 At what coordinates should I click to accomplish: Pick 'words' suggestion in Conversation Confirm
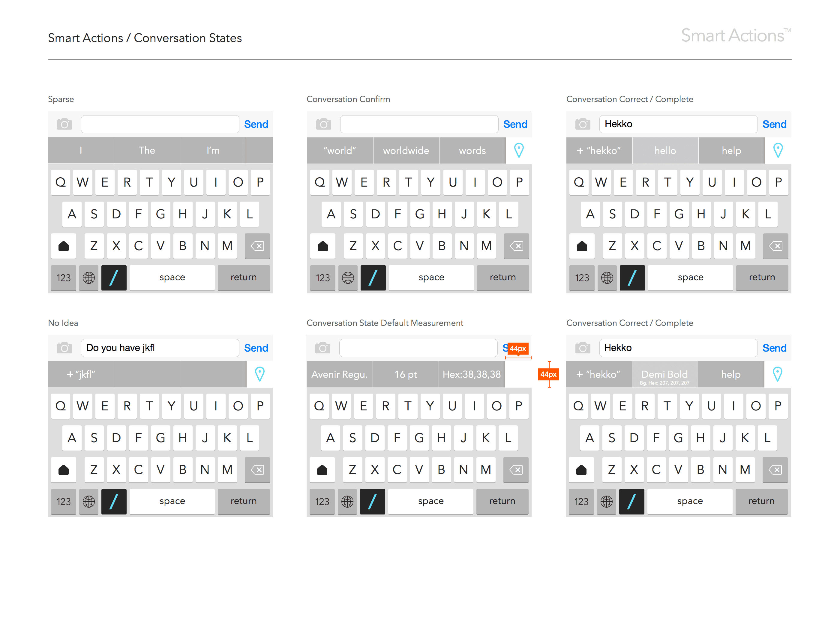pos(472,150)
